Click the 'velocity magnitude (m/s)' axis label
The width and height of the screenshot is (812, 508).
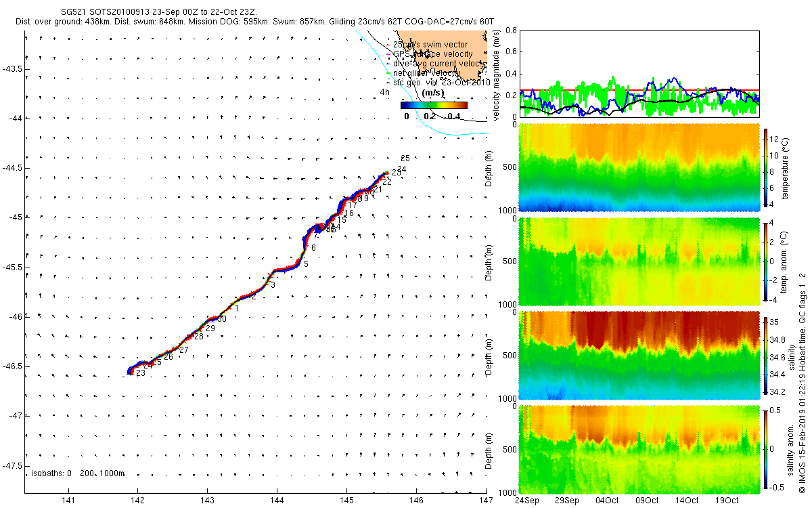(496, 75)
